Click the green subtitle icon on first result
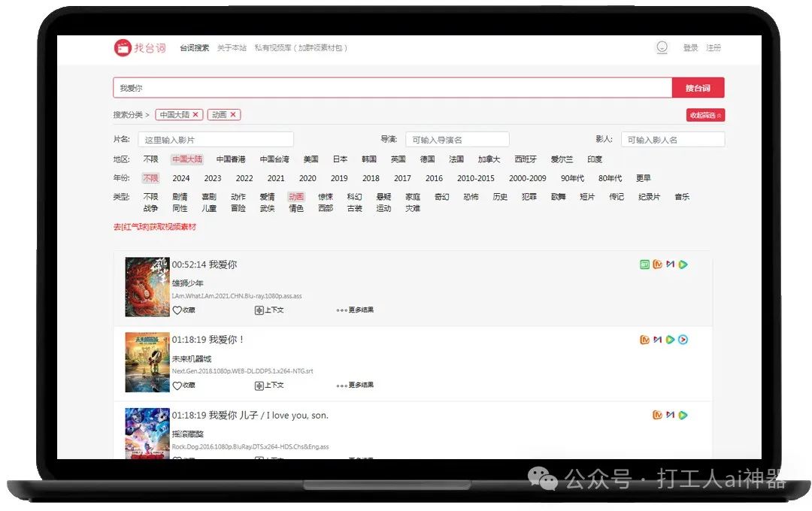This screenshot has width=812, height=511. coord(644,264)
